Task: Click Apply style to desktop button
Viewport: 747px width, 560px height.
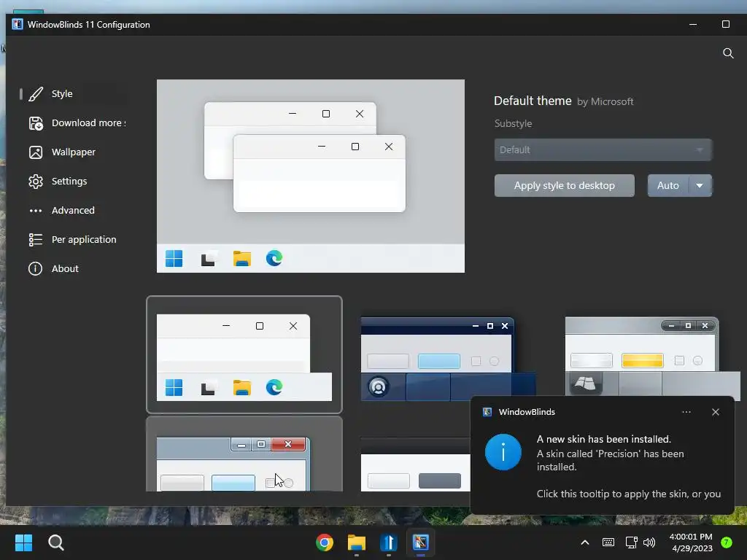Action: click(x=564, y=185)
